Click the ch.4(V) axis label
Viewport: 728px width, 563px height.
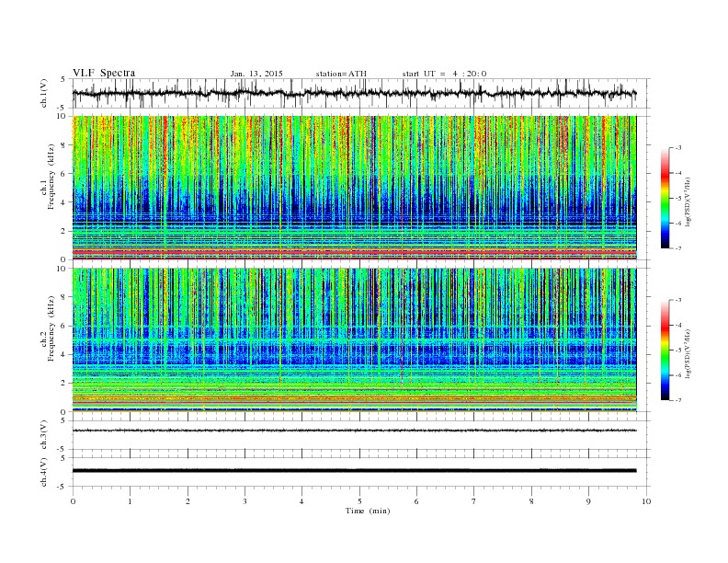click(44, 472)
